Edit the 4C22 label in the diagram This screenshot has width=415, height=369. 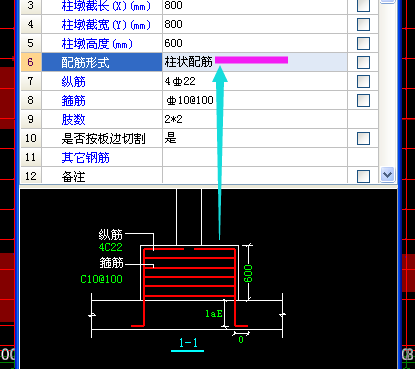click(x=111, y=247)
